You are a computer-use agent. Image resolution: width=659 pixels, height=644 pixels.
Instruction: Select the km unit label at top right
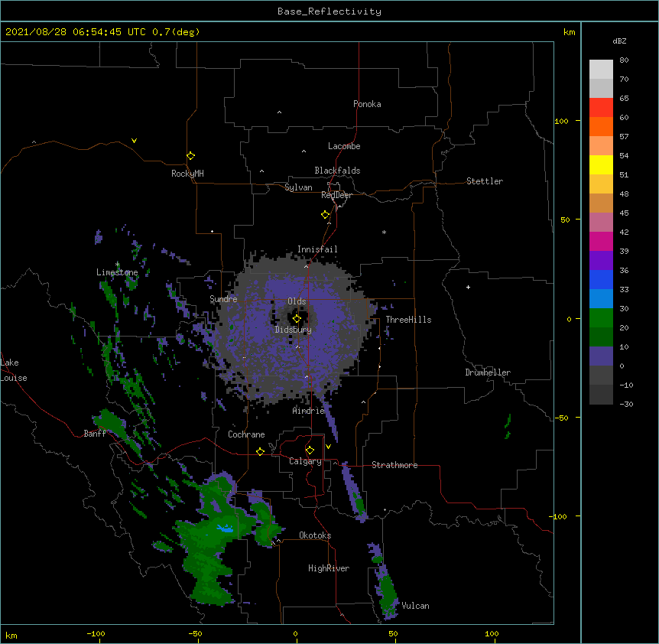pyautogui.click(x=569, y=32)
